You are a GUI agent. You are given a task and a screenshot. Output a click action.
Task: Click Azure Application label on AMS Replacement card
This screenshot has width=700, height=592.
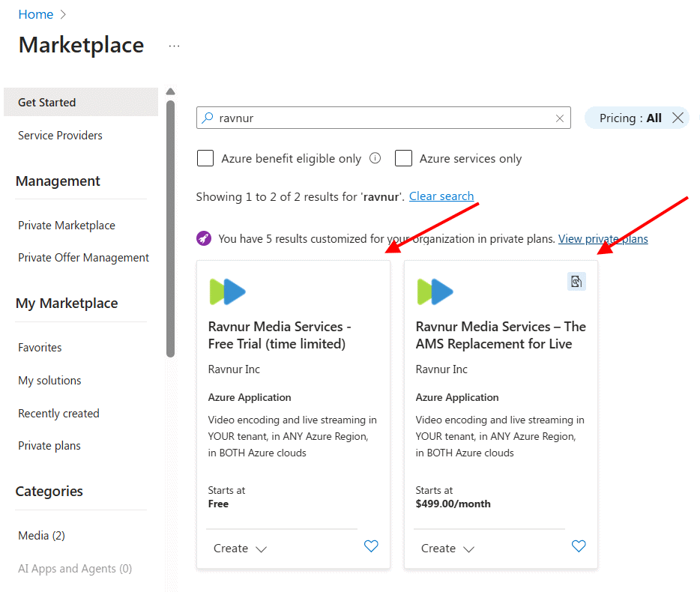[x=457, y=397]
